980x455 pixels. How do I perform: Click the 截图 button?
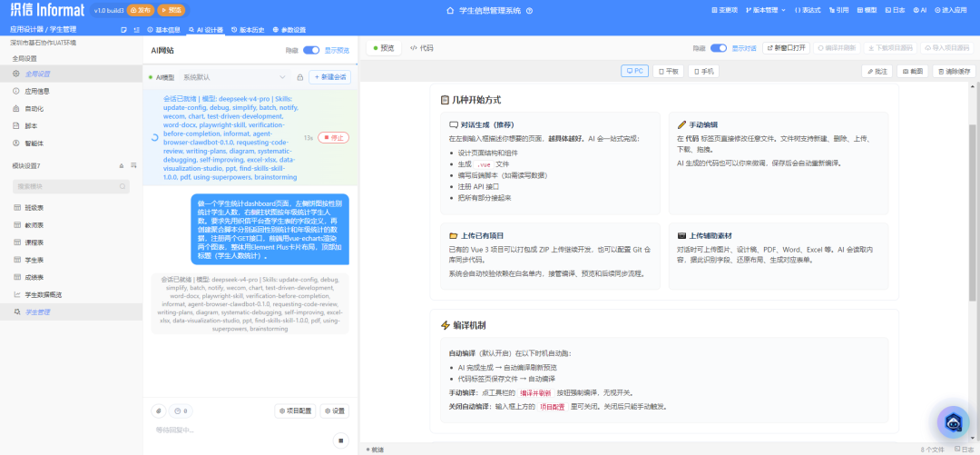click(x=913, y=72)
